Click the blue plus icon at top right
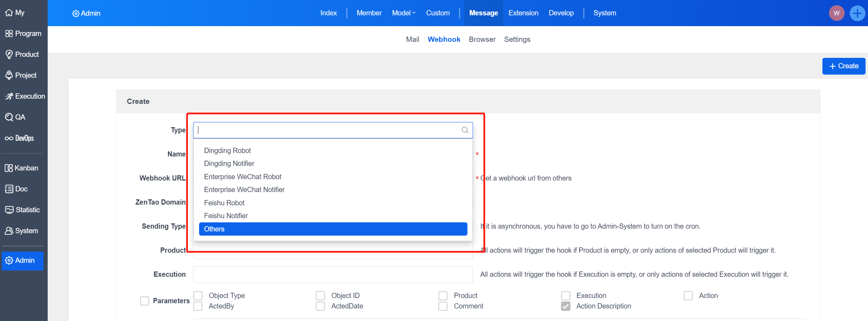The width and height of the screenshot is (868, 321). 857,13
